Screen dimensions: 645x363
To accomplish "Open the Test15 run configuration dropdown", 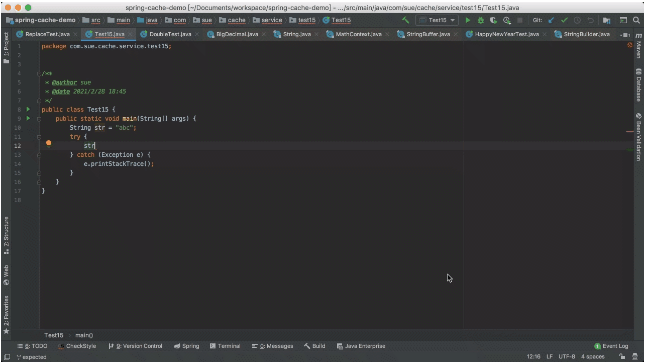I will click(x=437, y=20).
